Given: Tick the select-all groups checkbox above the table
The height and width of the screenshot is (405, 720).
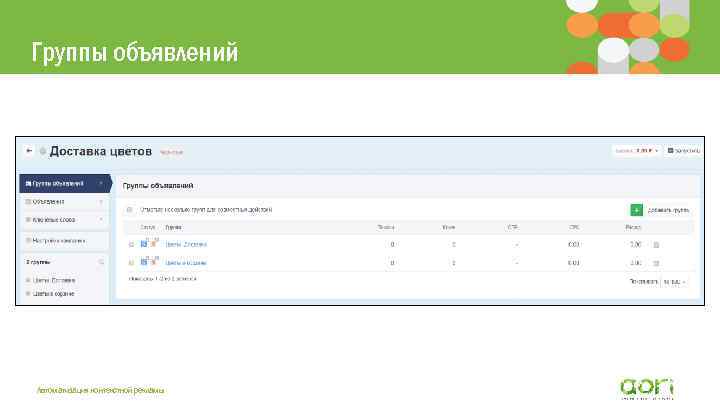Looking at the screenshot, I should pos(130,210).
